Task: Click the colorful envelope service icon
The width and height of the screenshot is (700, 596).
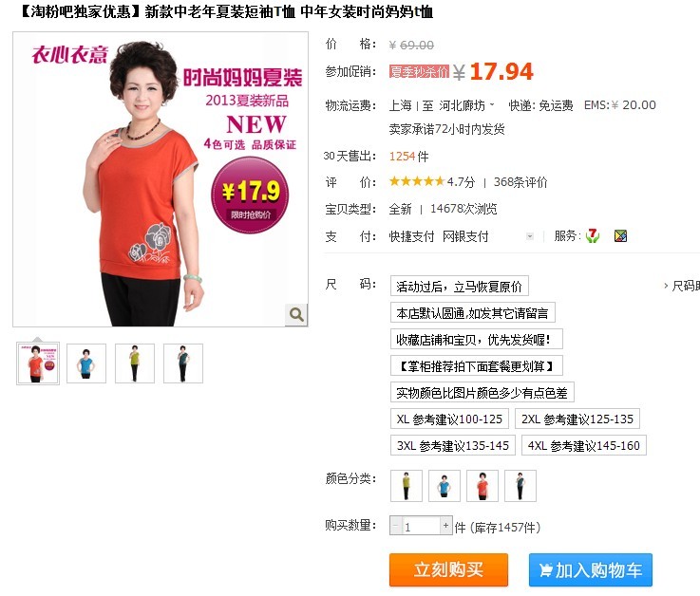Action: click(620, 235)
